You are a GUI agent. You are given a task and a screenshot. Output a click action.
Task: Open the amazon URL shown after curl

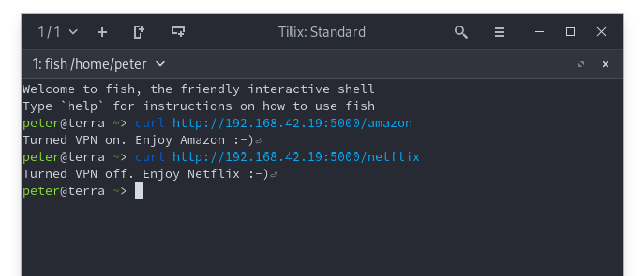(293, 123)
